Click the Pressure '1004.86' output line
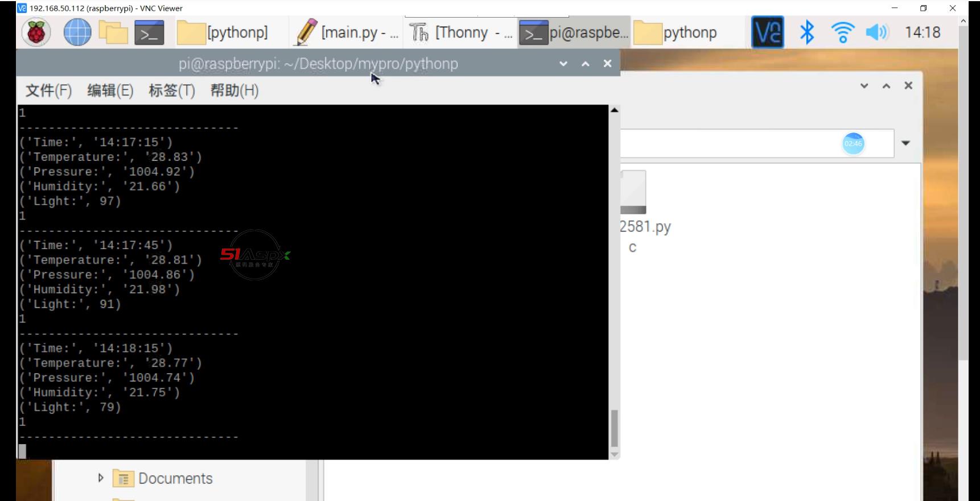980x501 pixels. [107, 275]
